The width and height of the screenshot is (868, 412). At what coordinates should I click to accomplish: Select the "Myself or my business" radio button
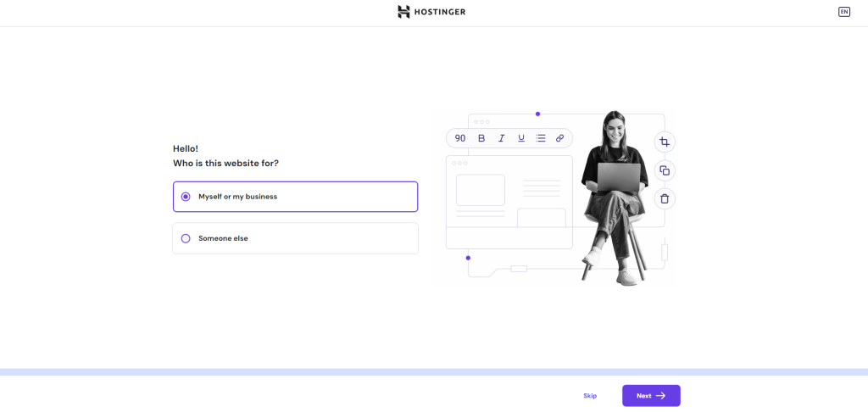click(186, 197)
